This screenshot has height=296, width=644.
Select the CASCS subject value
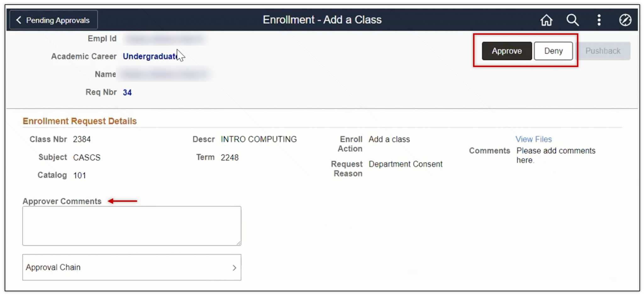(87, 158)
